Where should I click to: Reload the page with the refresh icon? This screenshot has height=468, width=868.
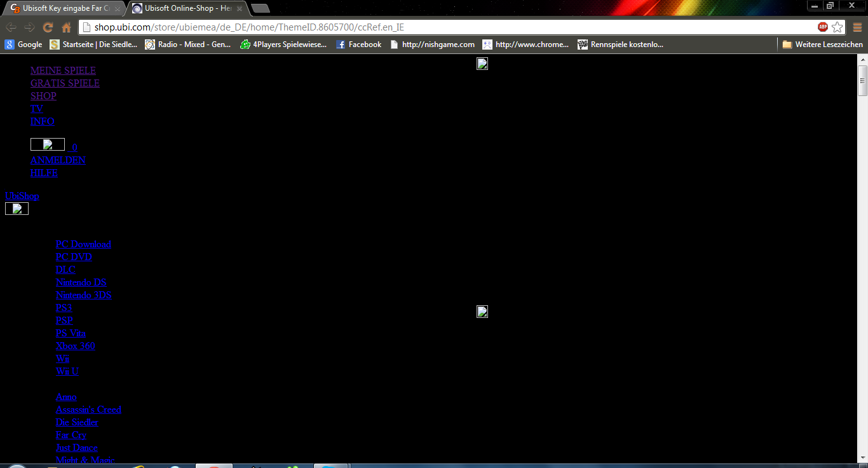tap(48, 27)
